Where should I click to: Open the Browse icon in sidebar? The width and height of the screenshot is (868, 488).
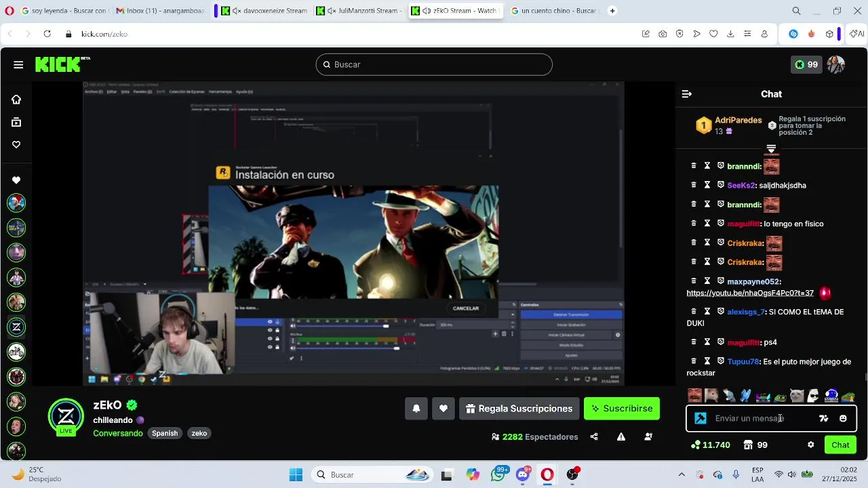(16, 123)
